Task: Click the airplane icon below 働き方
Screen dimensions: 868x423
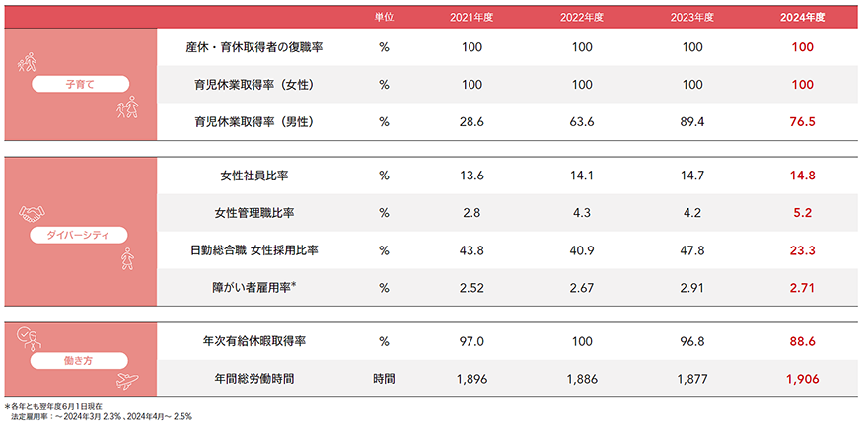Action: tap(128, 382)
